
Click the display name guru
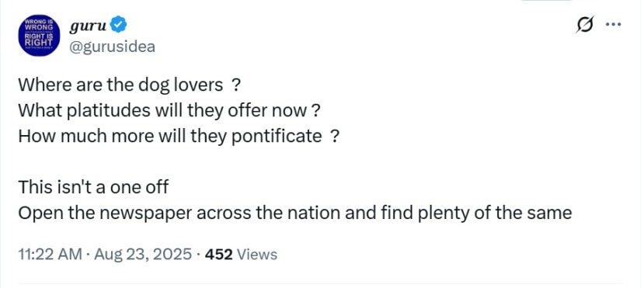coord(89,26)
